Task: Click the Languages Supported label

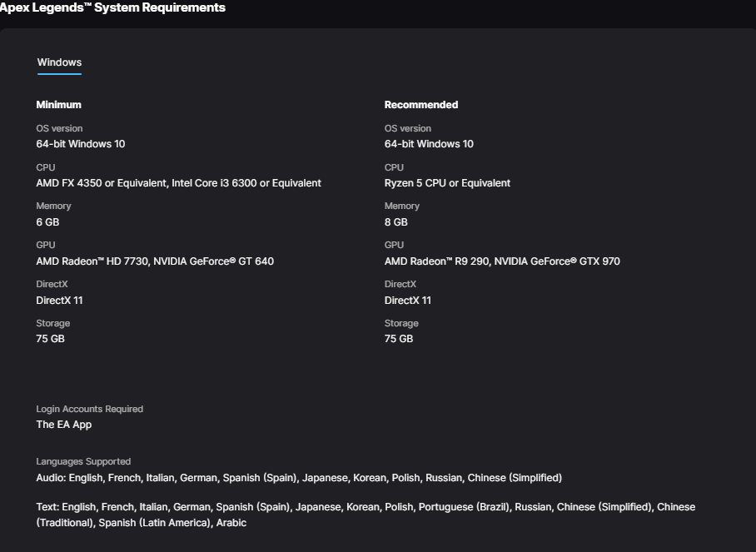Action: (x=83, y=461)
